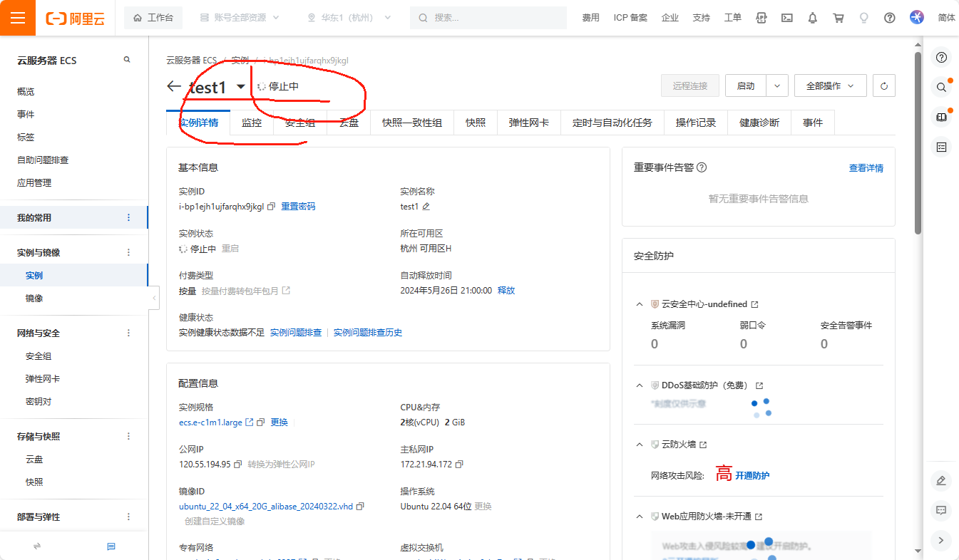Switch to the 监控 tab
Screen dimensions: 959x560
tap(252, 123)
